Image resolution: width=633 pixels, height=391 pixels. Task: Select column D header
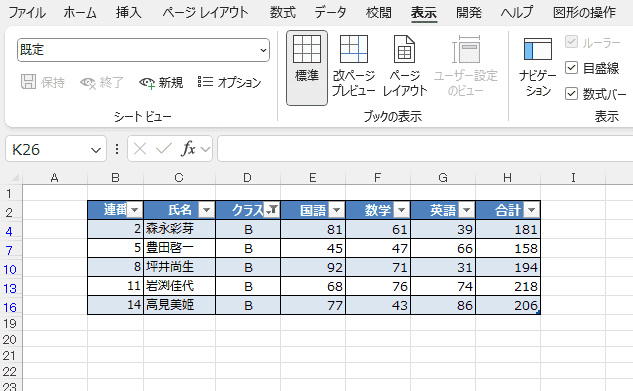247,178
